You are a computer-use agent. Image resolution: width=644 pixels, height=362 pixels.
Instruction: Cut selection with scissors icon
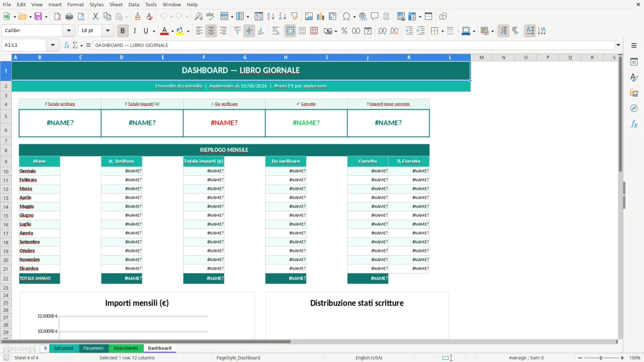click(96, 17)
